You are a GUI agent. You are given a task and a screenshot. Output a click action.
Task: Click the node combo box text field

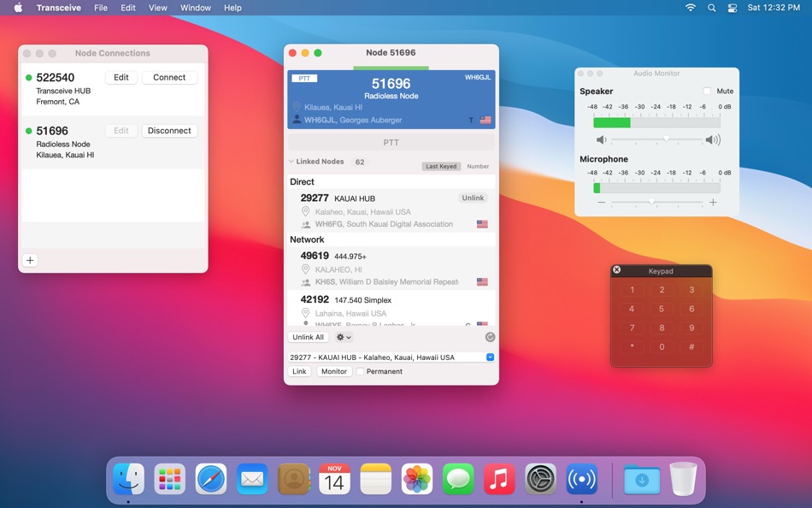click(386, 357)
